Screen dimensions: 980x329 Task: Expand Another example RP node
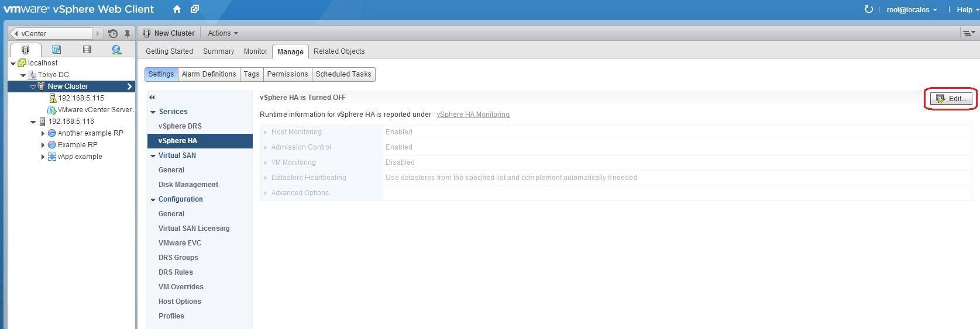43,133
